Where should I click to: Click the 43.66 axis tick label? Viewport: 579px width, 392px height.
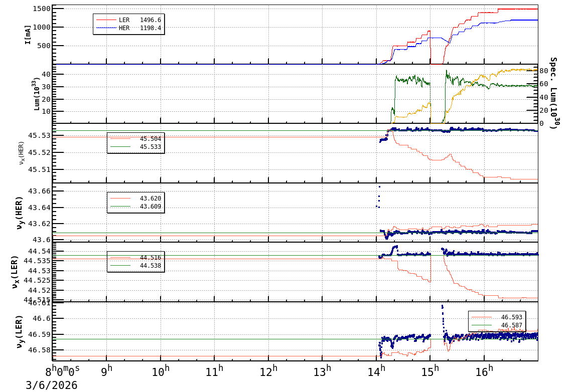(x=39, y=191)
